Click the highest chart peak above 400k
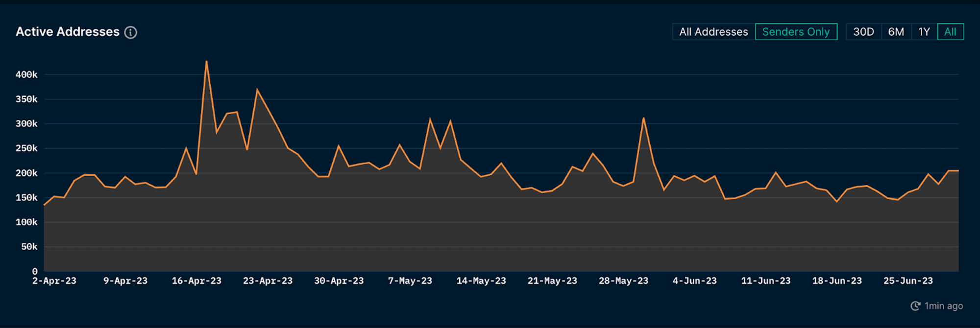980x328 pixels. (x=206, y=62)
